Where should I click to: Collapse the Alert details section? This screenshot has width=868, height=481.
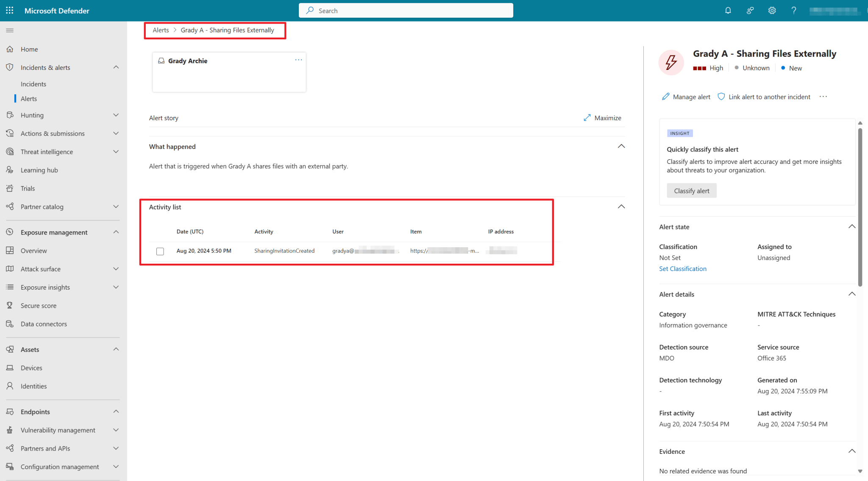pos(852,294)
